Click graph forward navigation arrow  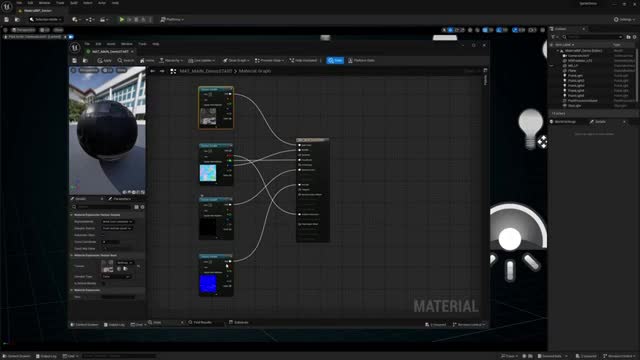[x=162, y=71]
